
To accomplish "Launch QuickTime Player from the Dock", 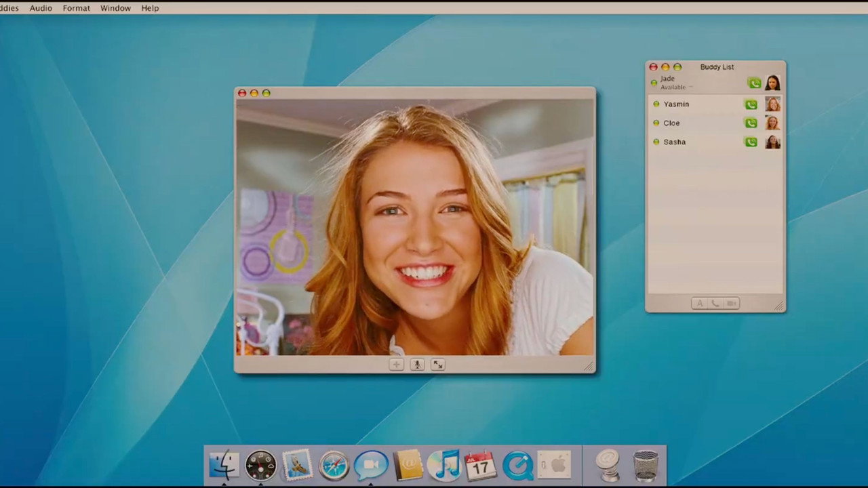I will (x=517, y=466).
